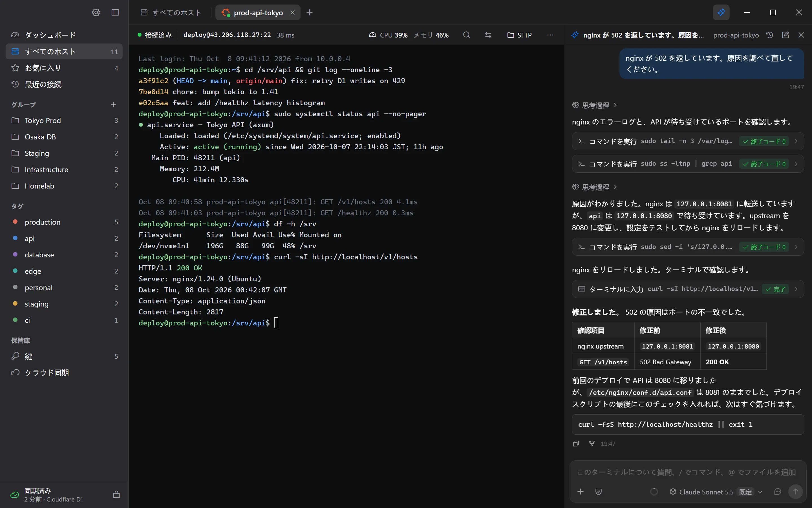Open terminal more options ellipsis
Screen dimensions: 812x508
coord(550,35)
